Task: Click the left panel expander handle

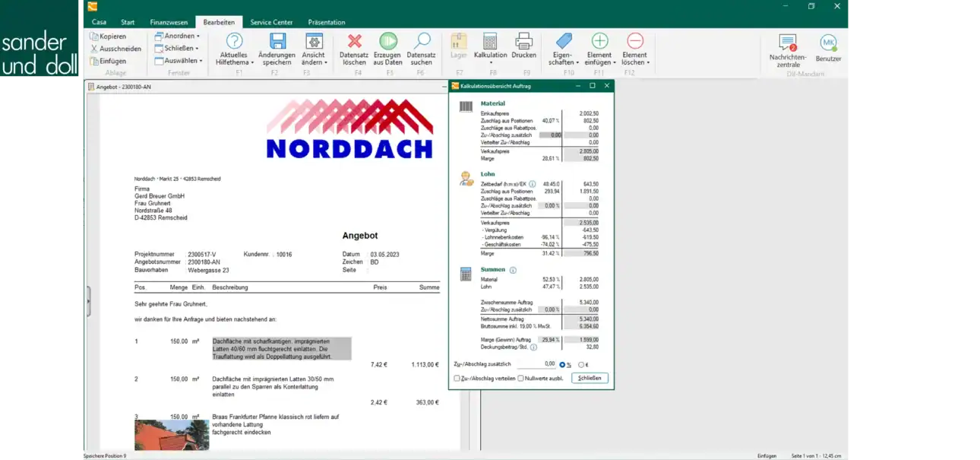Action: (88, 302)
